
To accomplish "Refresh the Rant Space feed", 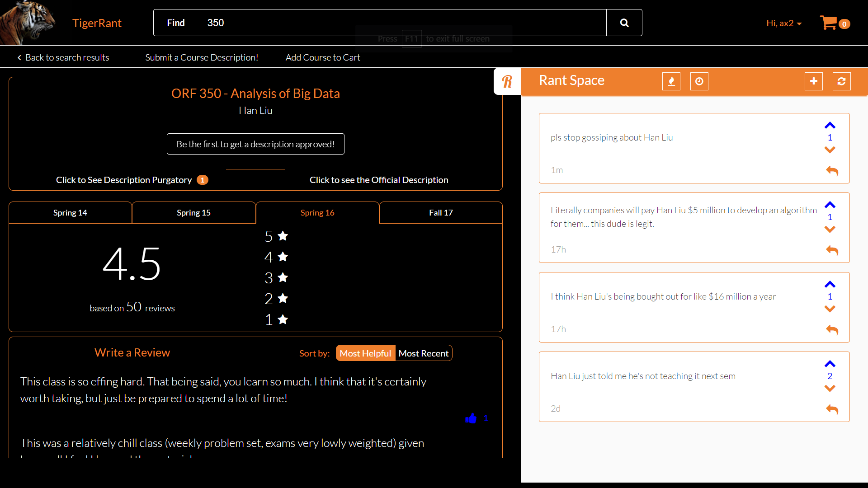I will (x=841, y=81).
